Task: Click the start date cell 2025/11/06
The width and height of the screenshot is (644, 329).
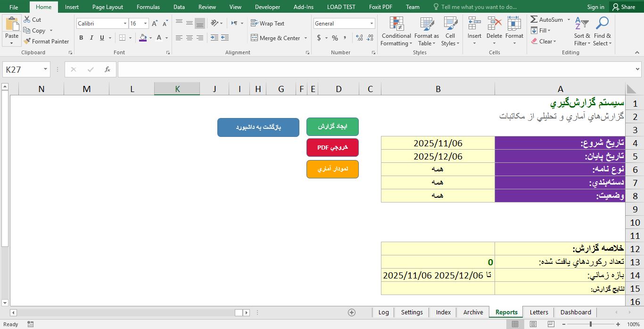Action: 438,143
